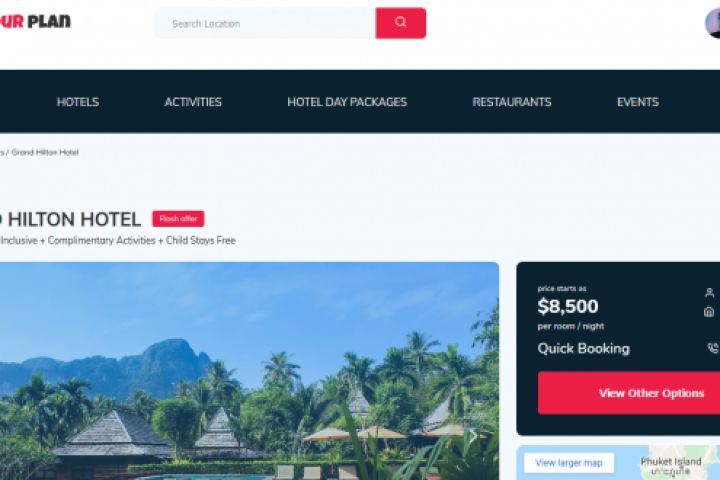
Task: Click the phone call icon near Quick Booking
Action: click(713, 348)
